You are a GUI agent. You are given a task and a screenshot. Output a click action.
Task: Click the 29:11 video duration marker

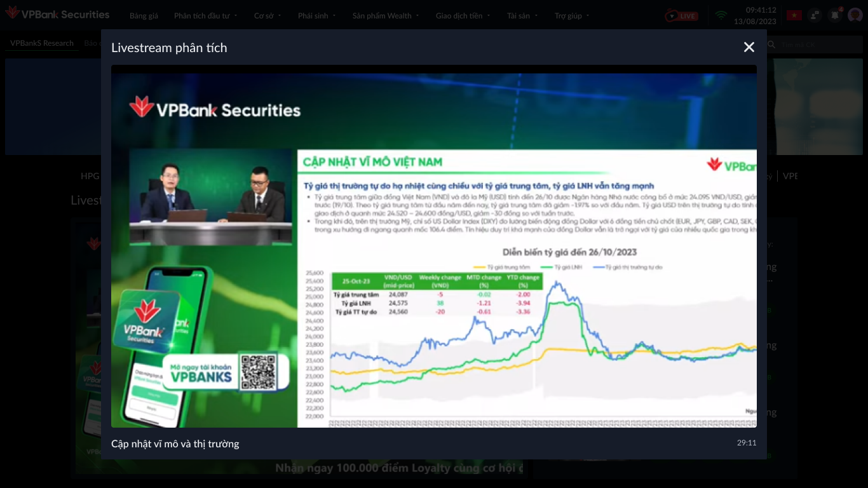[x=745, y=443]
